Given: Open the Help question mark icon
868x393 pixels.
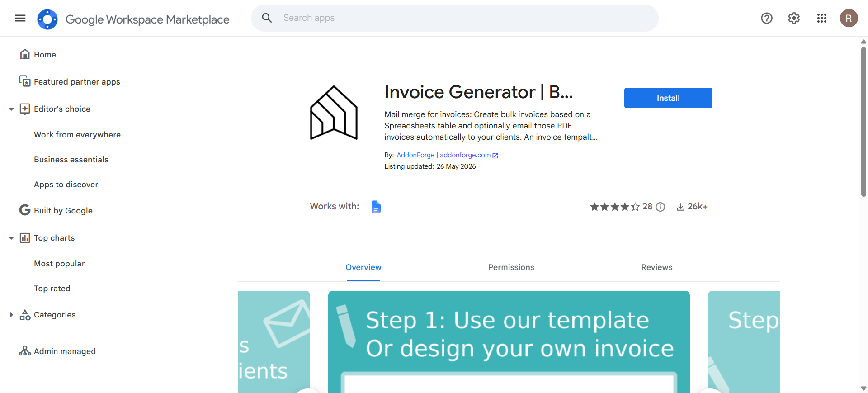Looking at the screenshot, I should 767,18.
